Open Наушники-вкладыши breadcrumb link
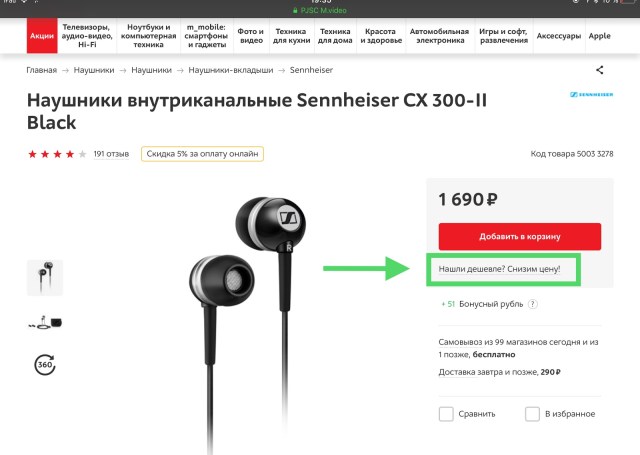The width and height of the screenshot is (640, 455). (x=231, y=70)
